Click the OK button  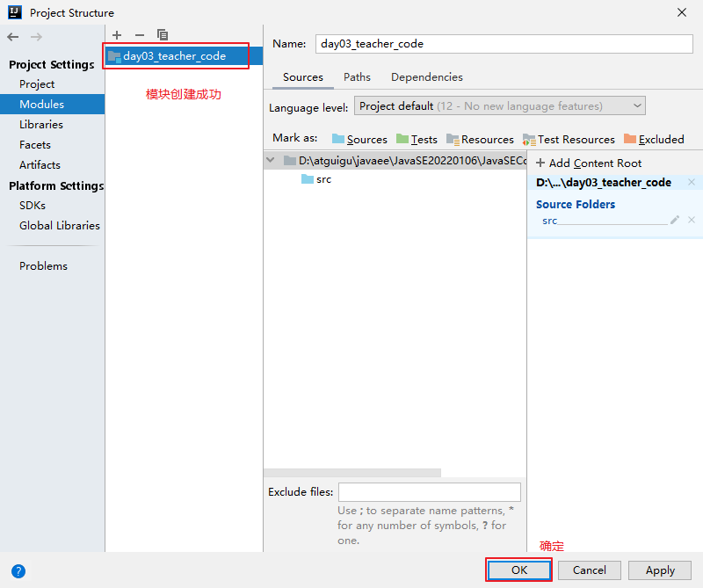pos(519,570)
